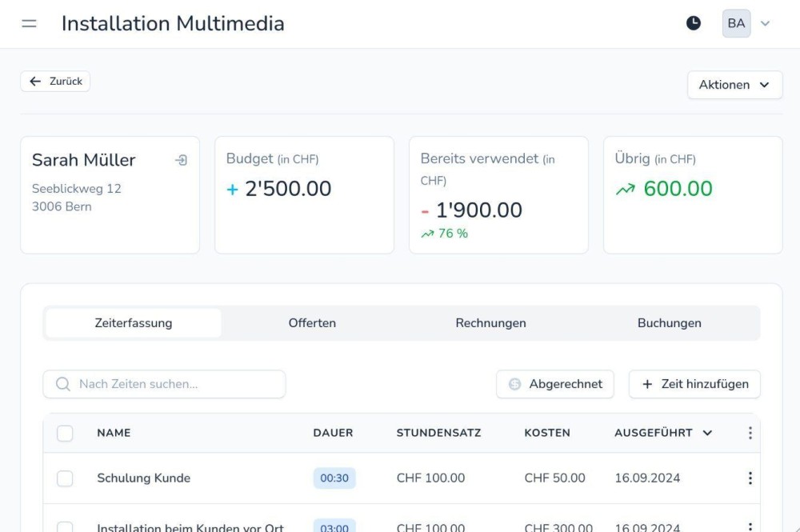Check the Installation beim Kunden row checkbox
Image resolution: width=800 pixels, height=532 pixels.
click(x=65, y=526)
